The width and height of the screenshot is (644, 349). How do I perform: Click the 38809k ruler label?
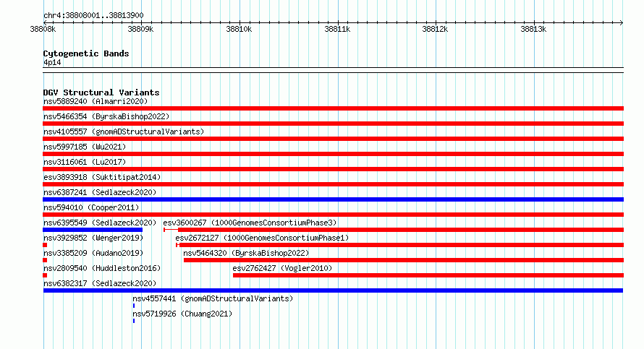click(140, 29)
